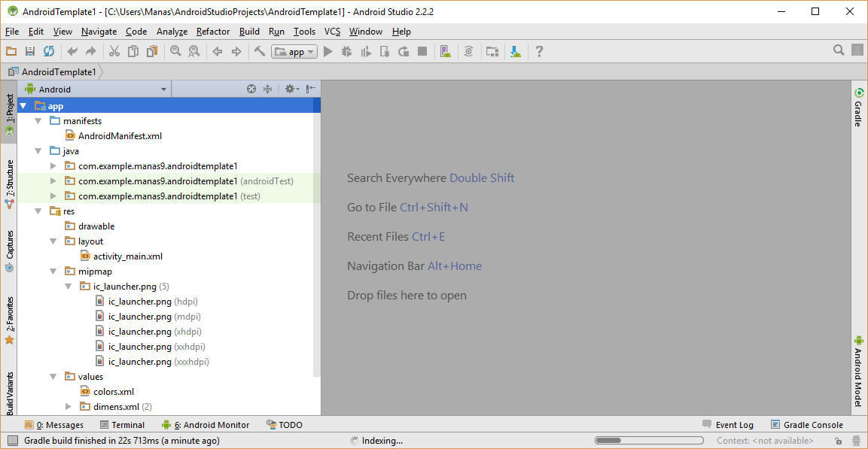Click the Synchronize toolbar icon
Image resolution: width=868 pixels, height=449 pixels.
[x=49, y=51]
